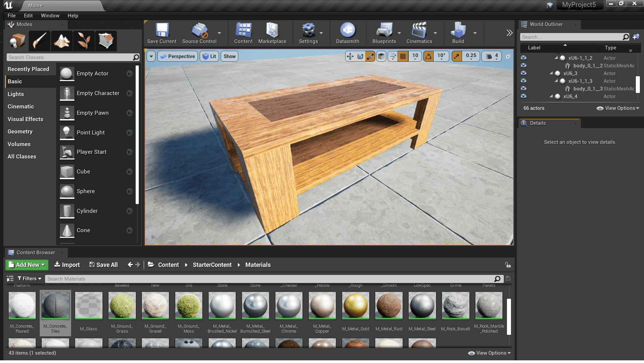Toggle visibility of xU6-1_1_3 actor
This screenshot has height=363, width=644.
(x=523, y=81)
